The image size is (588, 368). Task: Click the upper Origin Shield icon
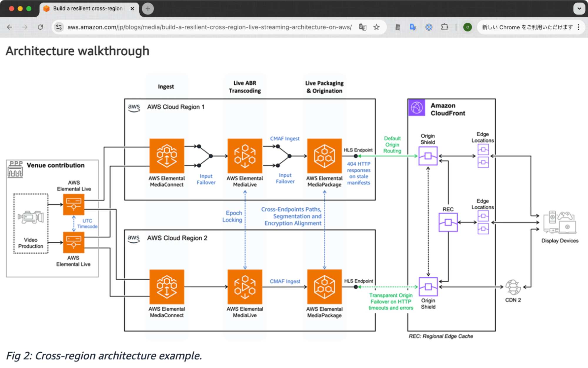point(428,156)
